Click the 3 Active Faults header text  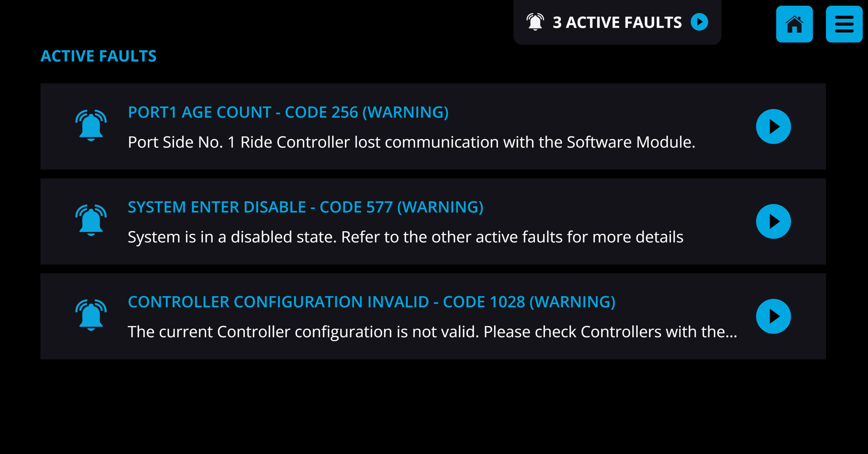click(617, 23)
